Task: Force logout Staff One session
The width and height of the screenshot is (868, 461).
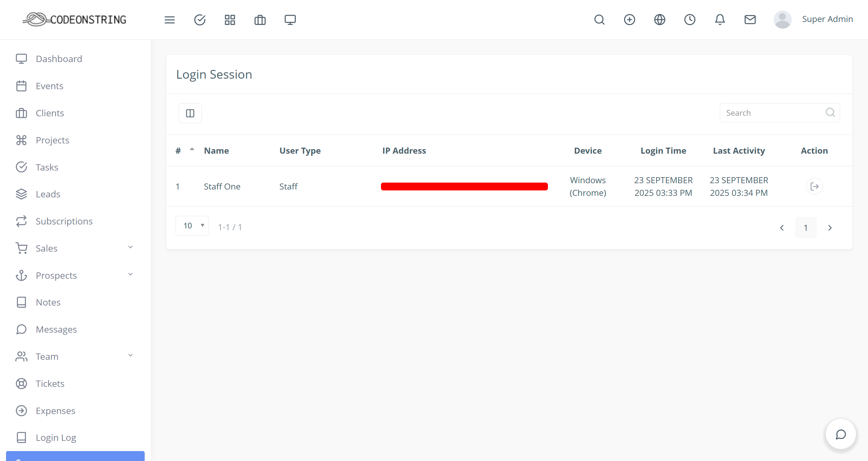Action: 814,186
